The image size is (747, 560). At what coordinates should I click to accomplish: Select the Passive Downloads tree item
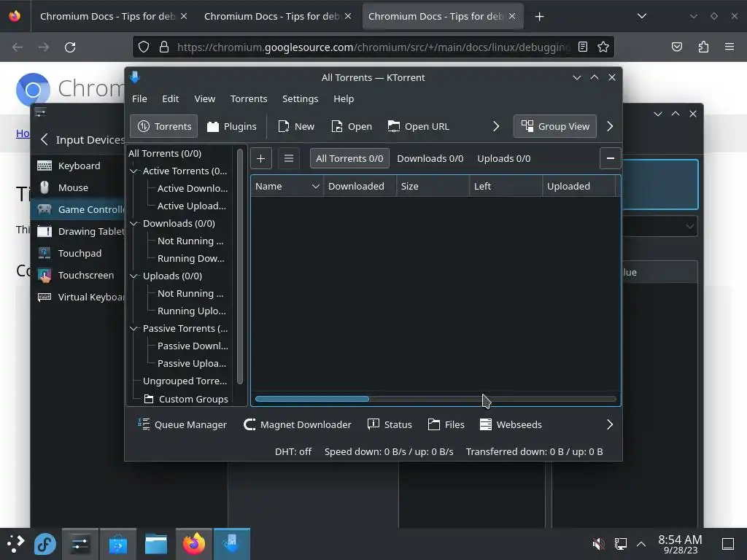point(193,346)
